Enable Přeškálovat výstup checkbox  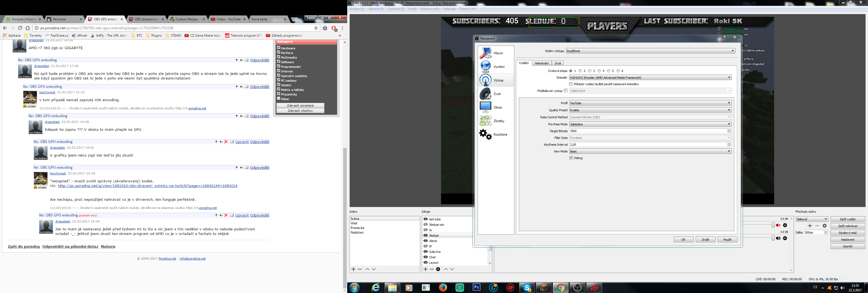[566, 91]
